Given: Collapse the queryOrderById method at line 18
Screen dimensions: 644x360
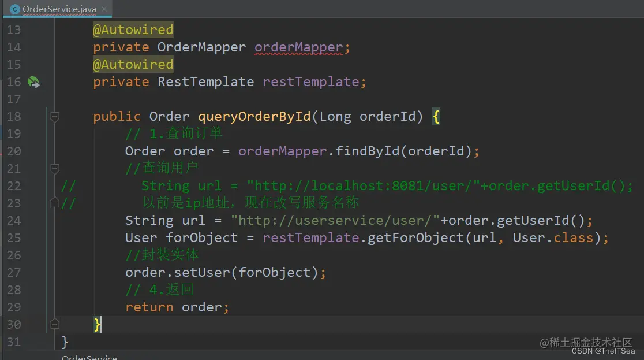Looking at the screenshot, I should click(x=55, y=117).
